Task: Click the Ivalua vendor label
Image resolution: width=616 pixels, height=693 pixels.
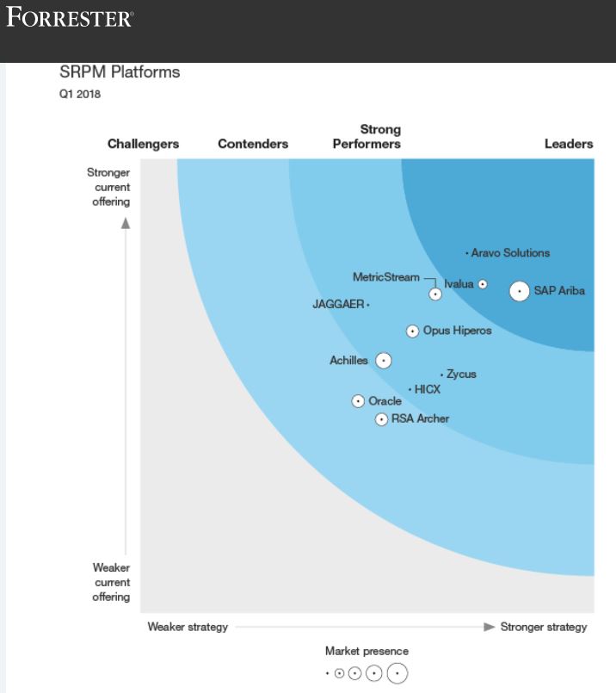Action: click(x=459, y=284)
